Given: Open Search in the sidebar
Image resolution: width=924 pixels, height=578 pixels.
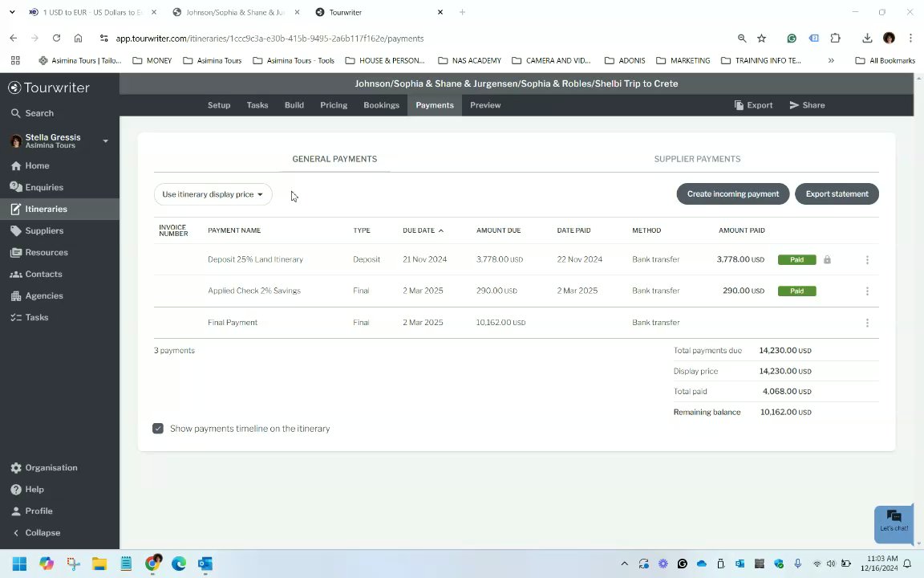Looking at the screenshot, I should coord(32,113).
